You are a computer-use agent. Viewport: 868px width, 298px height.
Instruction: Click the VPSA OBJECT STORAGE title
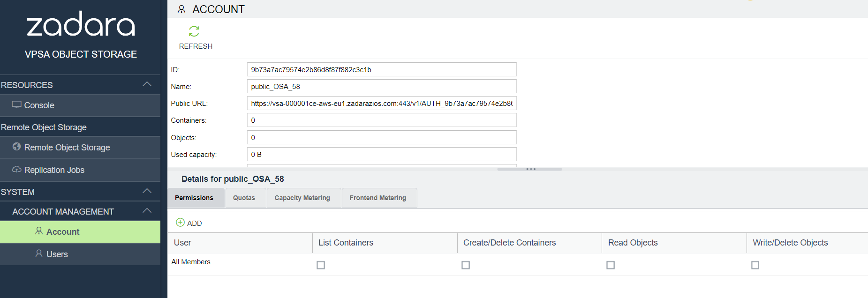(x=81, y=54)
